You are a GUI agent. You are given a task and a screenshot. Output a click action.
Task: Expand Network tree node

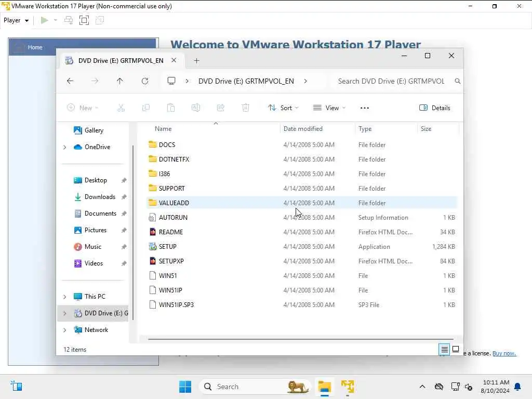click(64, 330)
